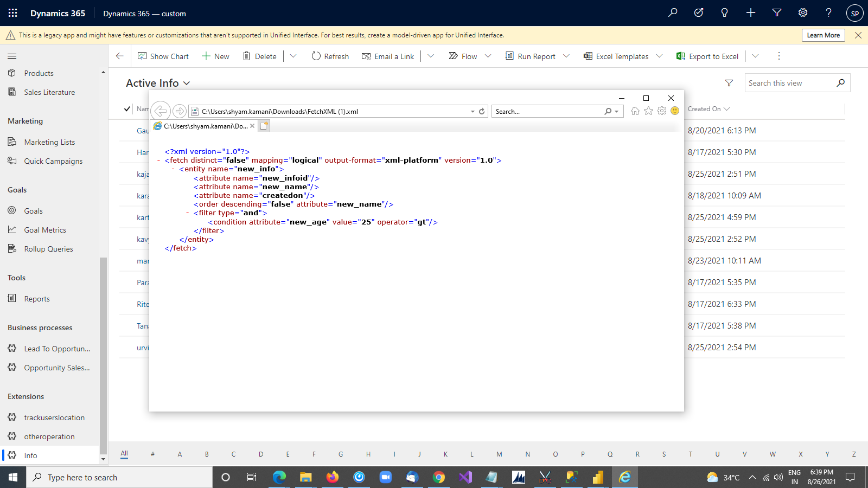Open Goal Metrics from the sidebar
The height and width of the screenshot is (488, 868).
click(x=45, y=229)
